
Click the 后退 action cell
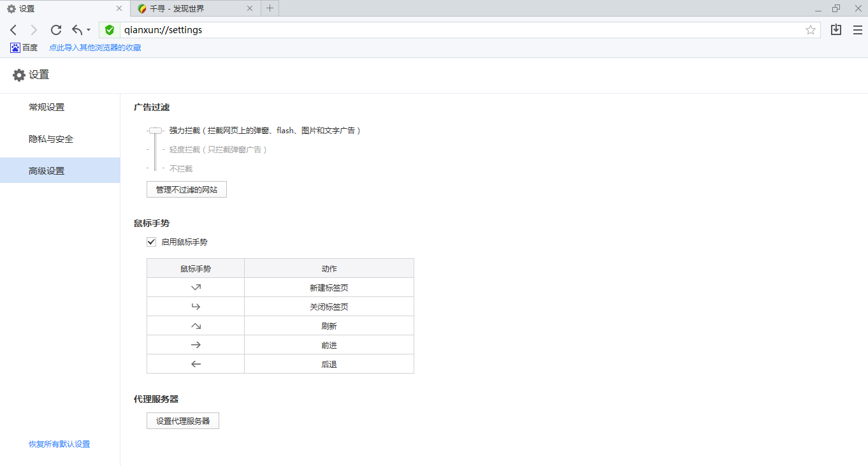pos(329,364)
